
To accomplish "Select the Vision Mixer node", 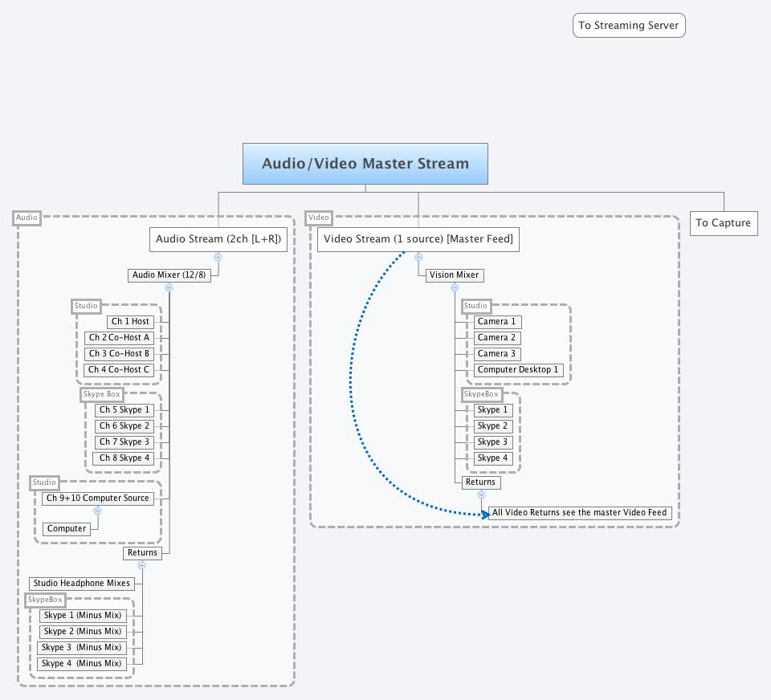I will point(455,275).
